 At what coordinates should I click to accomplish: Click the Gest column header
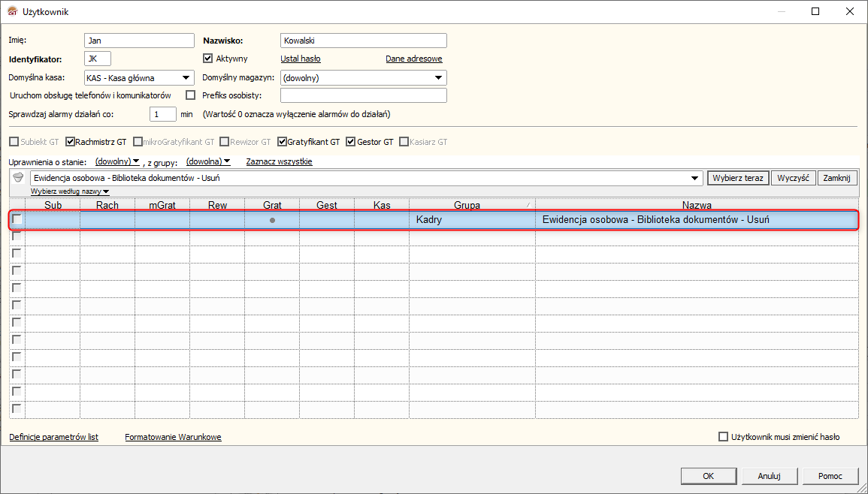point(327,205)
